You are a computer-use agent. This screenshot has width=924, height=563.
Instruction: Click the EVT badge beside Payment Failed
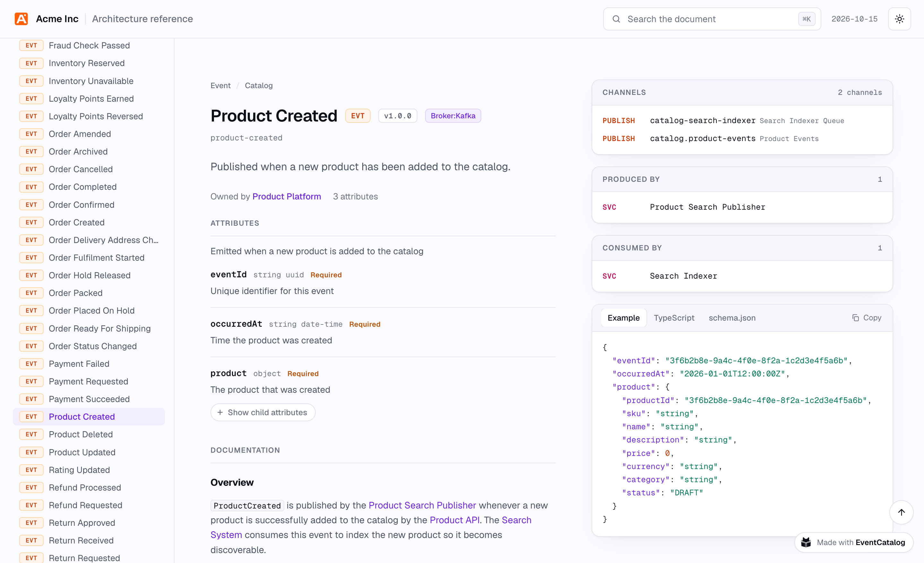31,363
